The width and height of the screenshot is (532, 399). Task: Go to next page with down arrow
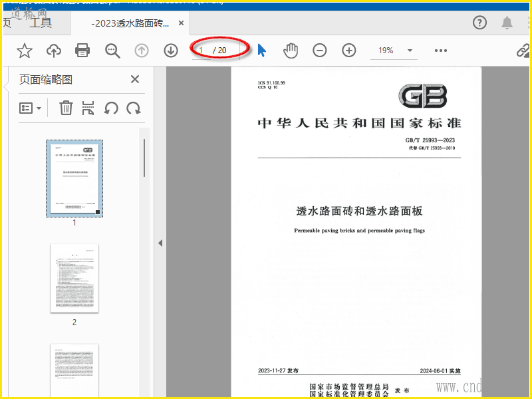[x=171, y=51]
